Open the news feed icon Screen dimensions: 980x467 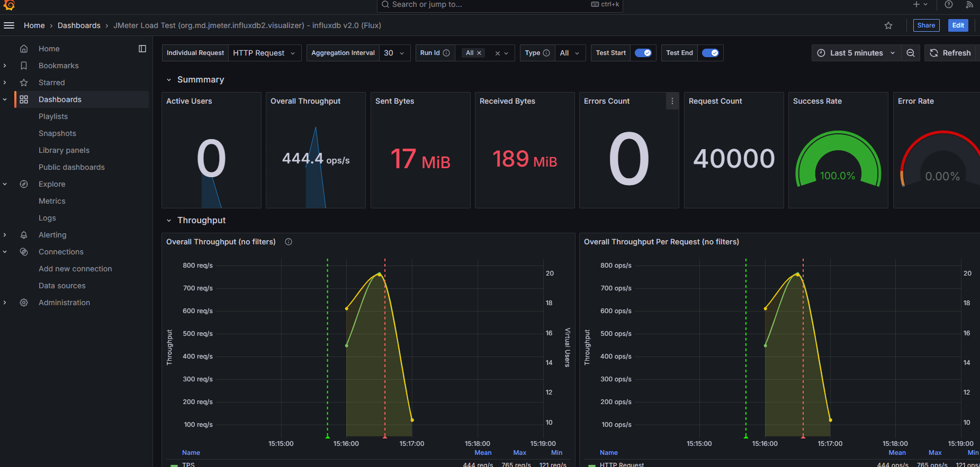969,4
